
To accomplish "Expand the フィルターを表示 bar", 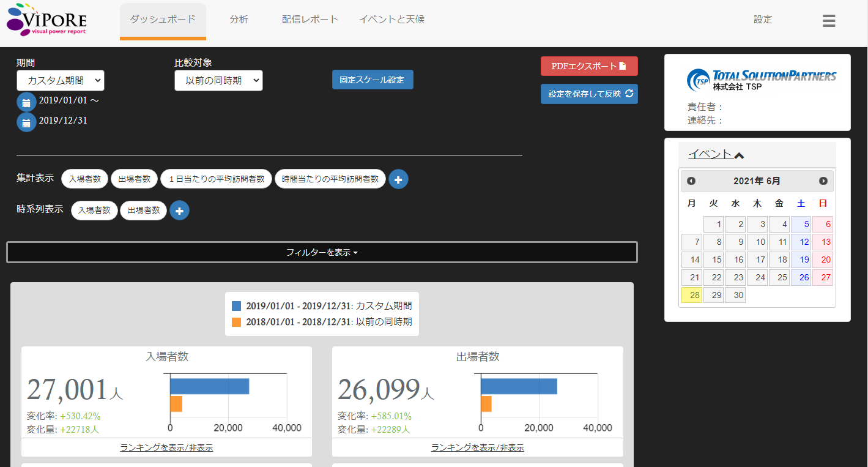I will click(x=322, y=252).
